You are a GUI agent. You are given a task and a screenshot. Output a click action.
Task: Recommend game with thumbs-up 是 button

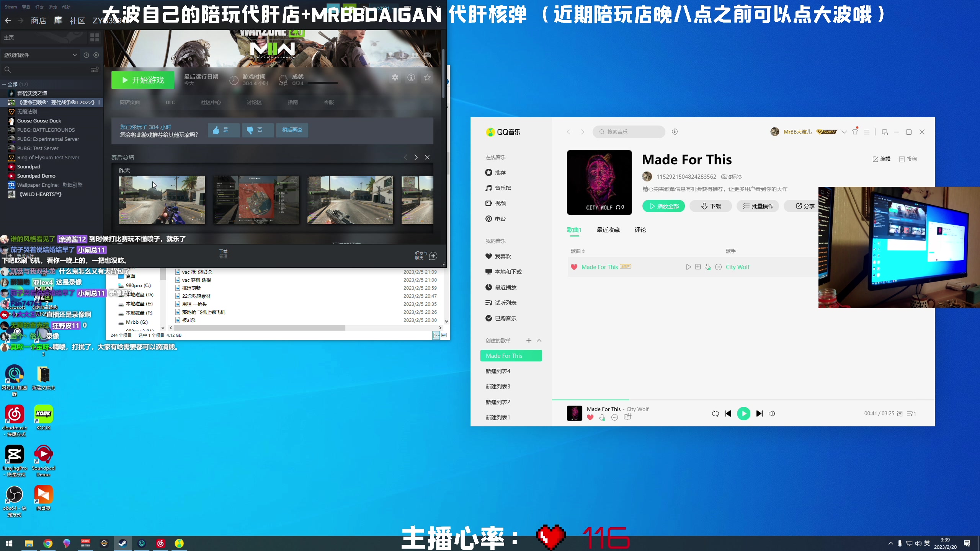coord(224,130)
